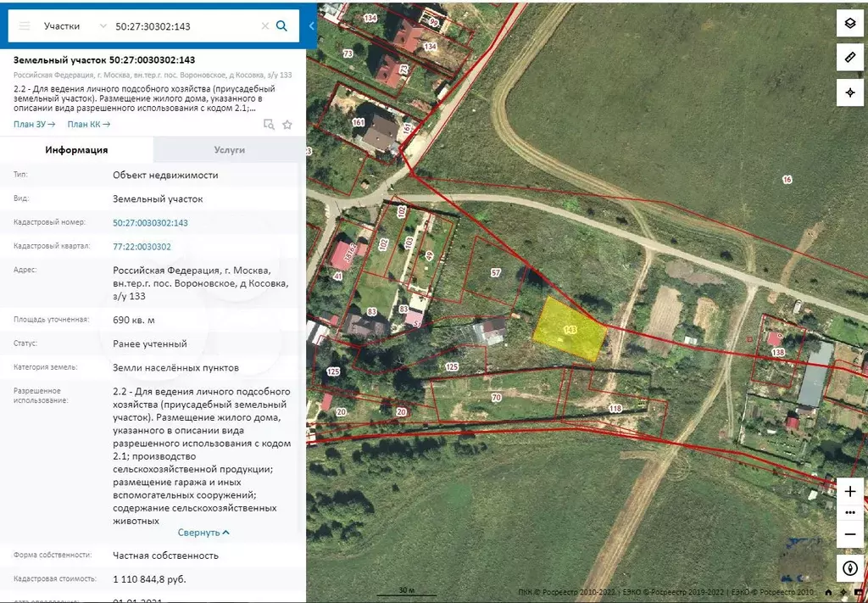Switch to Услуги tab

pyautogui.click(x=229, y=150)
